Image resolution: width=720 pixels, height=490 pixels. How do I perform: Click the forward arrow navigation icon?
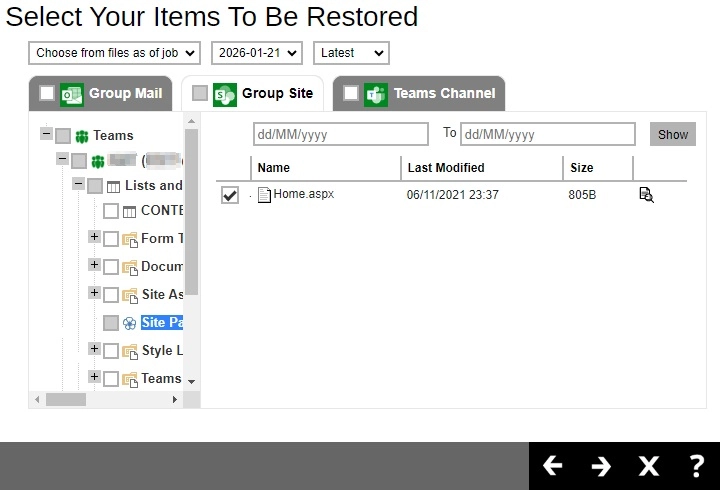[601, 466]
